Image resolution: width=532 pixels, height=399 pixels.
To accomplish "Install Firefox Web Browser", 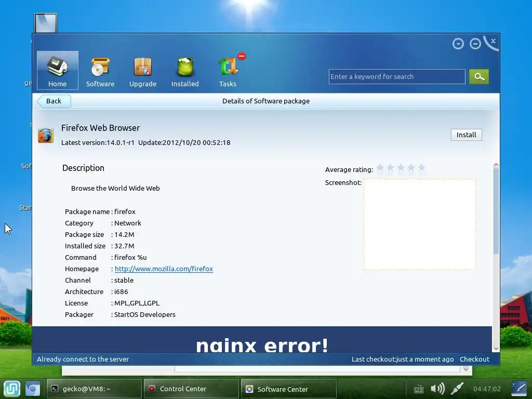I will [466, 135].
